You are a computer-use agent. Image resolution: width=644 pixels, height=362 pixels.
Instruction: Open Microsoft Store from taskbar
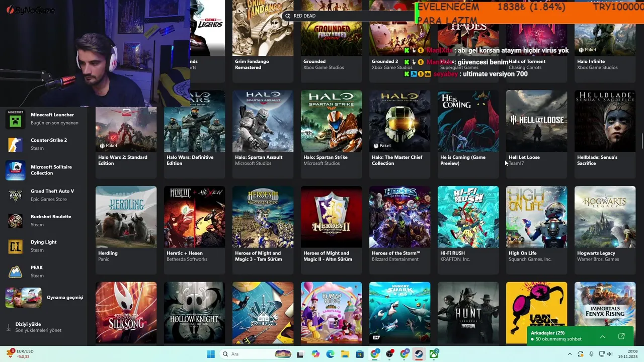pos(360,354)
